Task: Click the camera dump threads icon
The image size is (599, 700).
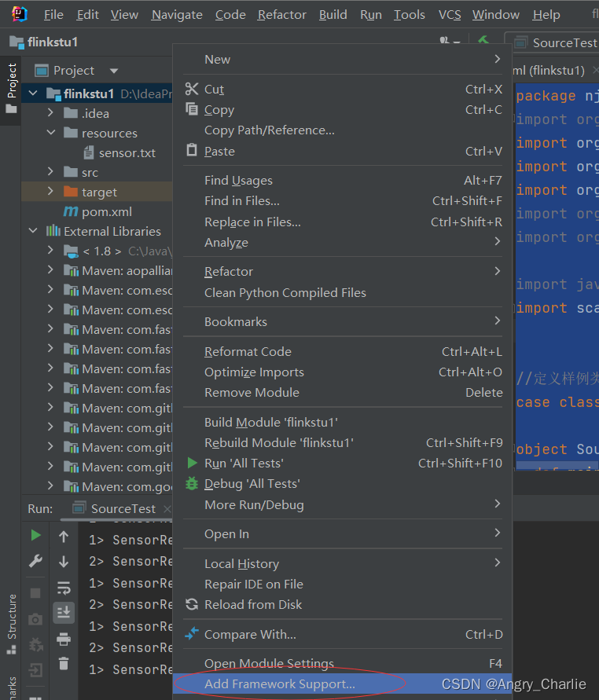Action: pos(35,619)
